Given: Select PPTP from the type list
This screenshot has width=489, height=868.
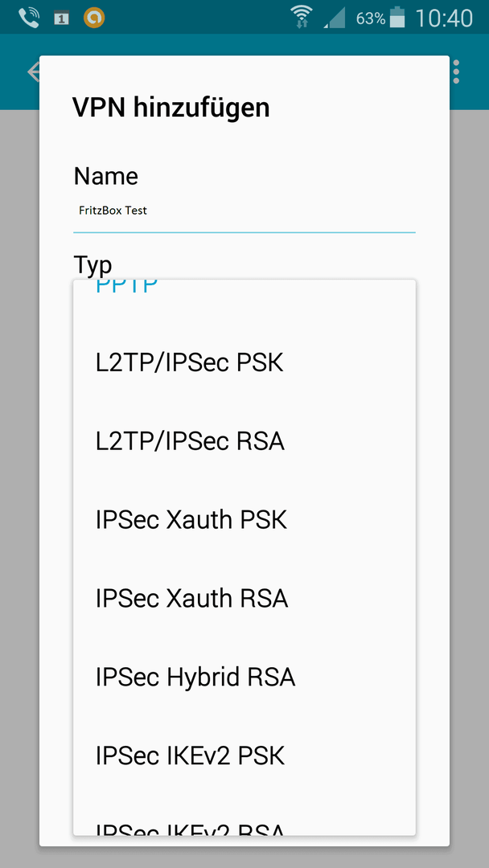Looking at the screenshot, I should pos(244,293).
